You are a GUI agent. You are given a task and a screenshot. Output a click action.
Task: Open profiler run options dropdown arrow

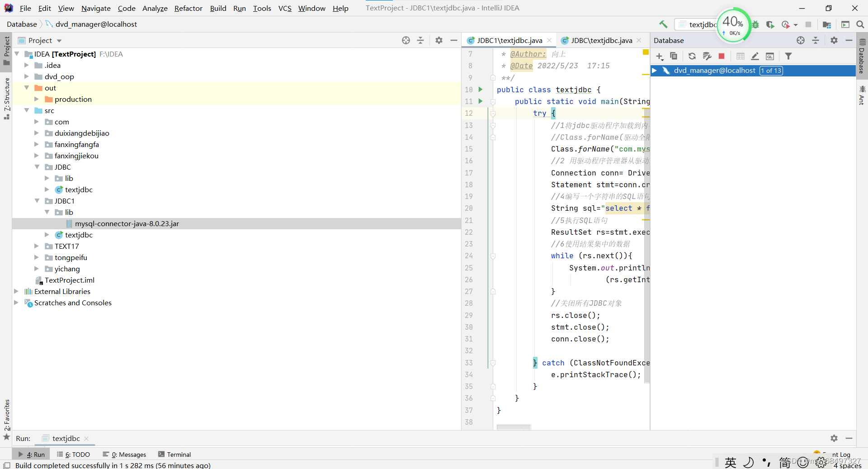click(796, 25)
